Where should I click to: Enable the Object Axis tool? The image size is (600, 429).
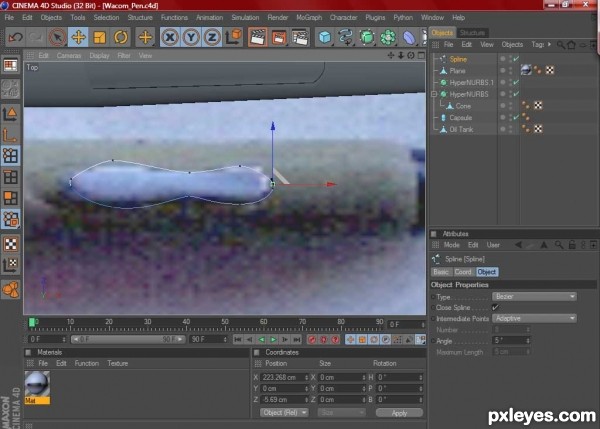(10, 134)
